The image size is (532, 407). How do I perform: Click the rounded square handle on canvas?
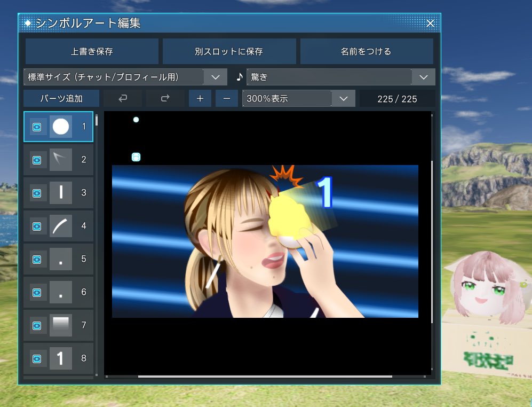136,157
